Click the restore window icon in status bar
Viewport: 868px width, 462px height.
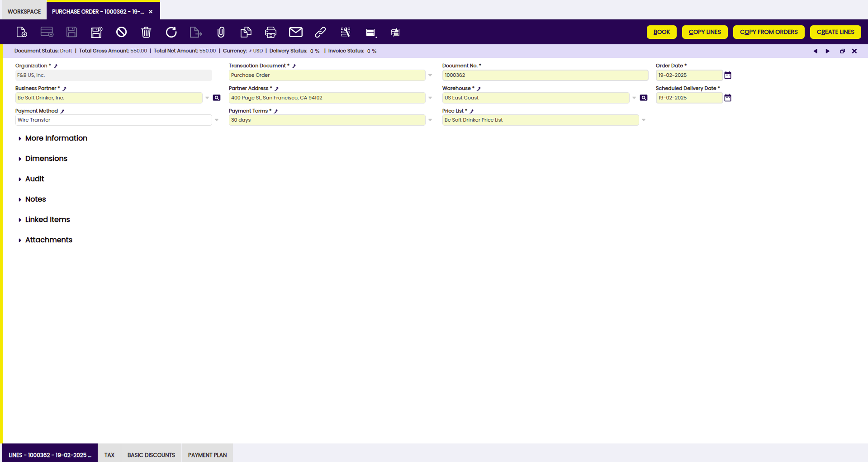coord(842,51)
